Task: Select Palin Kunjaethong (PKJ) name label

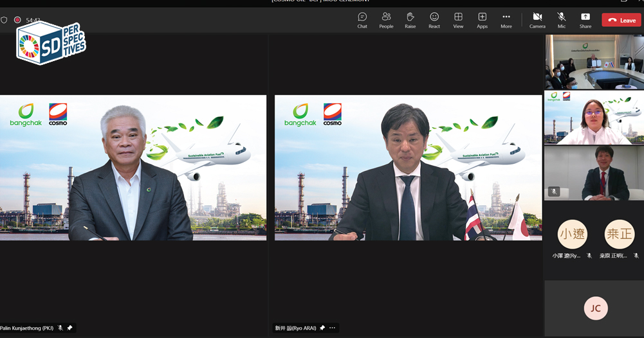Action: coord(26,328)
